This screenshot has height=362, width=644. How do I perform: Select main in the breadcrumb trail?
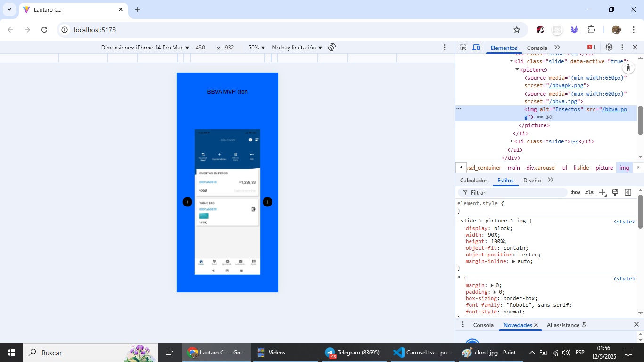(514, 168)
